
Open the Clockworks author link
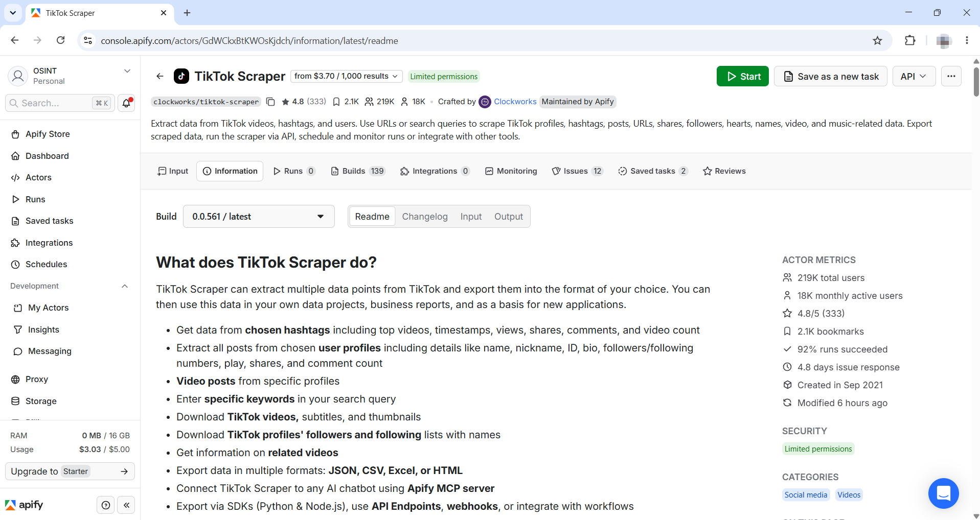[x=515, y=102]
